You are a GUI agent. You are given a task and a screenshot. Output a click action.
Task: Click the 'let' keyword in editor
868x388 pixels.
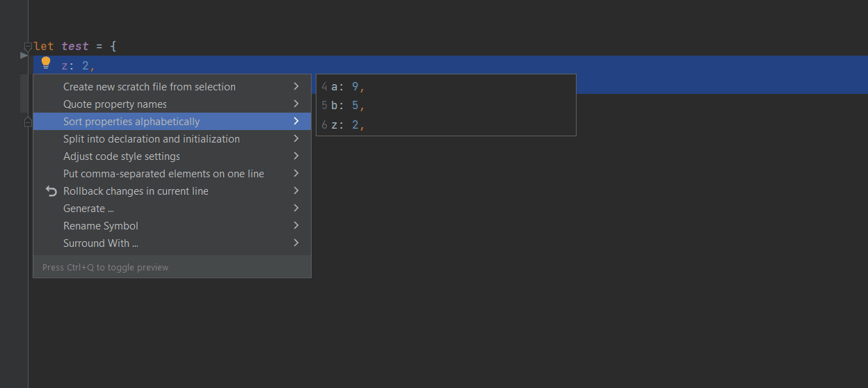coord(44,47)
